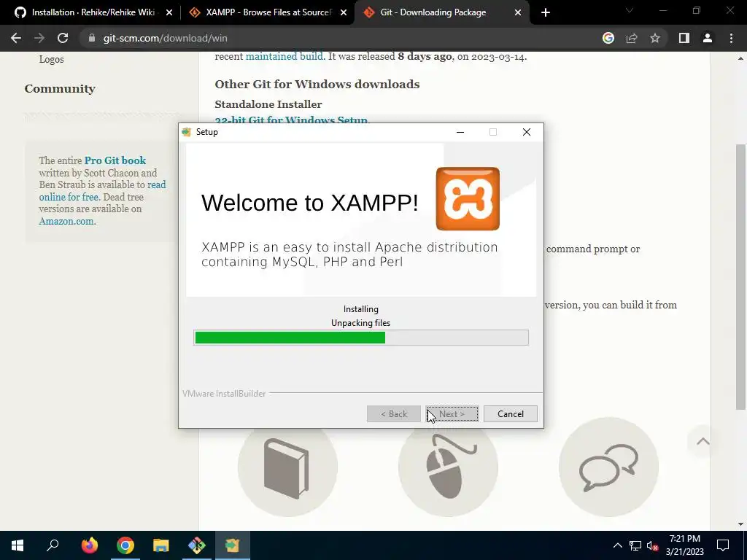This screenshot has height=560, width=747.
Task: Click the Git installer taskbar icon
Action: tap(197, 545)
